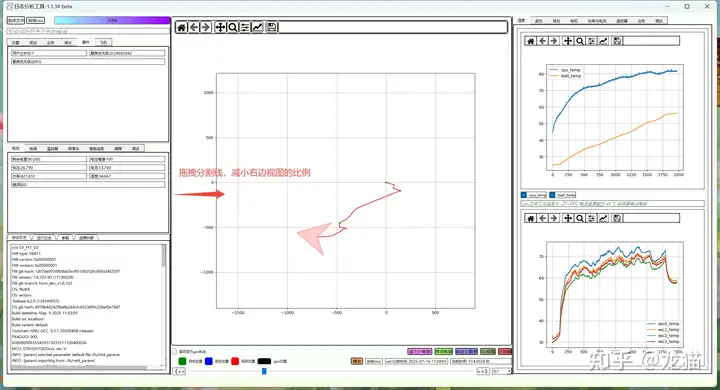The height and width of the screenshot is (390, 720).
Task: Activate Pan tool on trajectory plot toolbar
Action: [220, 28]
